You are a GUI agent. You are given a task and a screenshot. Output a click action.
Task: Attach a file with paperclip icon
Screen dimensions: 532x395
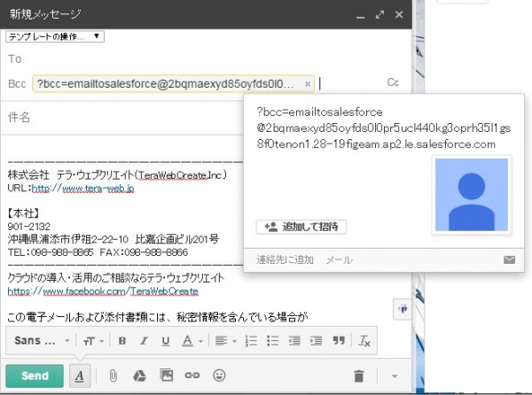(x=113, y=376)
